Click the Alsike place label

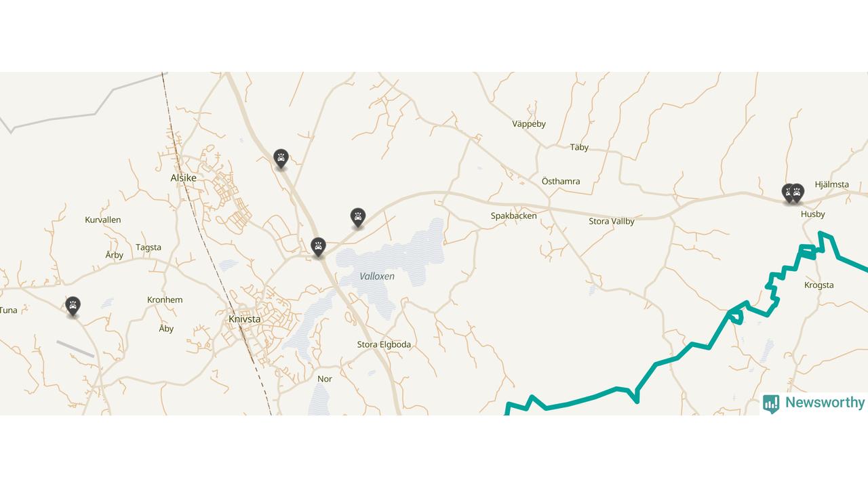pyautogui.click(x=183, y=178)
